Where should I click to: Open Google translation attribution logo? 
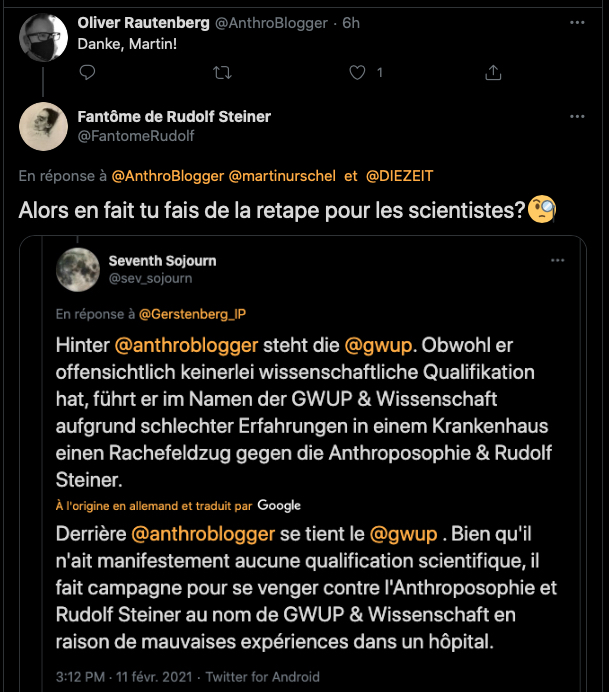click(x=279, y=505)
